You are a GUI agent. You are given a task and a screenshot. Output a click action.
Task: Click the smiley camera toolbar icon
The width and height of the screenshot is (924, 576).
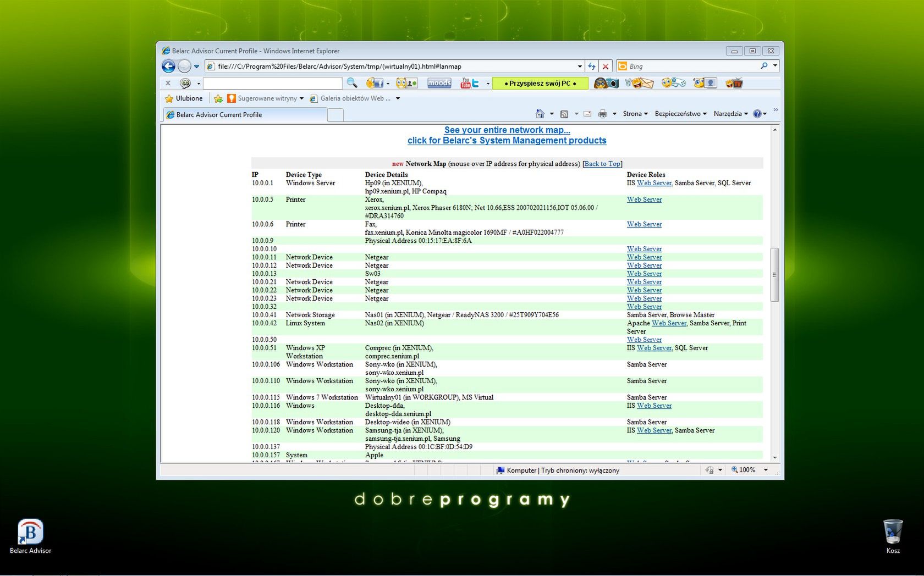pyautogui.click(x=606, y=83)
